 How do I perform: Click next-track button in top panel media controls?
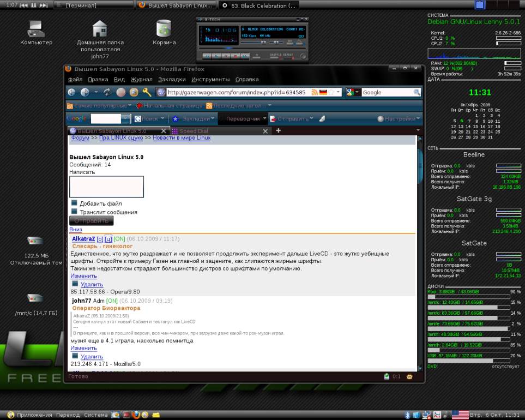pos(44,5)
